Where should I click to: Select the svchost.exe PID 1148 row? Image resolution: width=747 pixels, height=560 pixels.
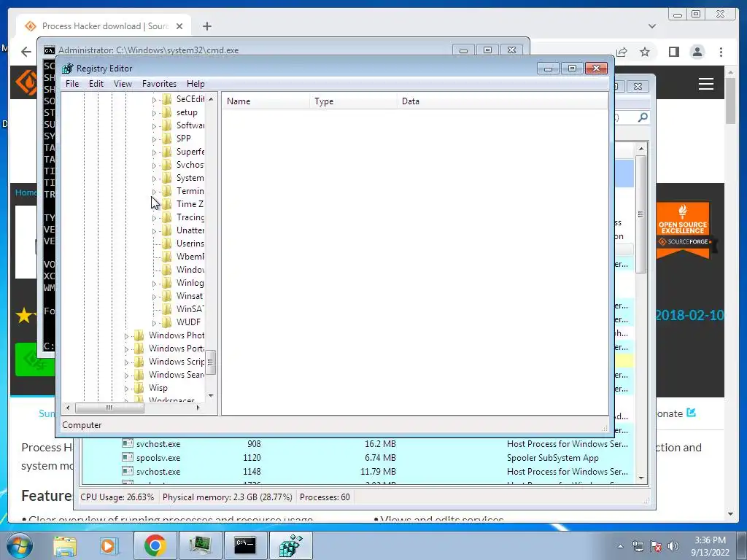(x=357, y=472)
